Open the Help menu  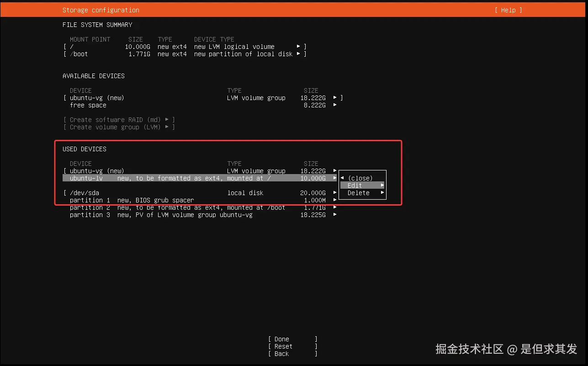(x=508, y=10)
